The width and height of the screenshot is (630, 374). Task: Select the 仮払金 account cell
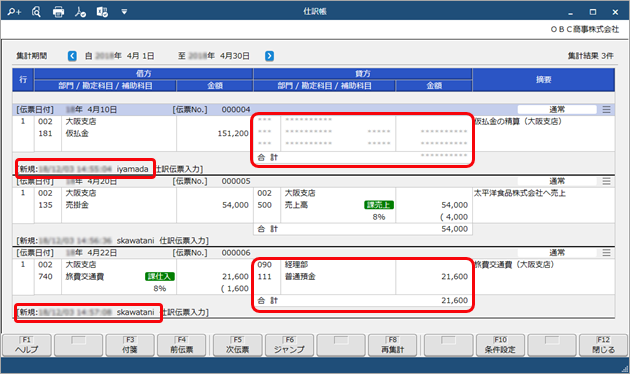77,133
